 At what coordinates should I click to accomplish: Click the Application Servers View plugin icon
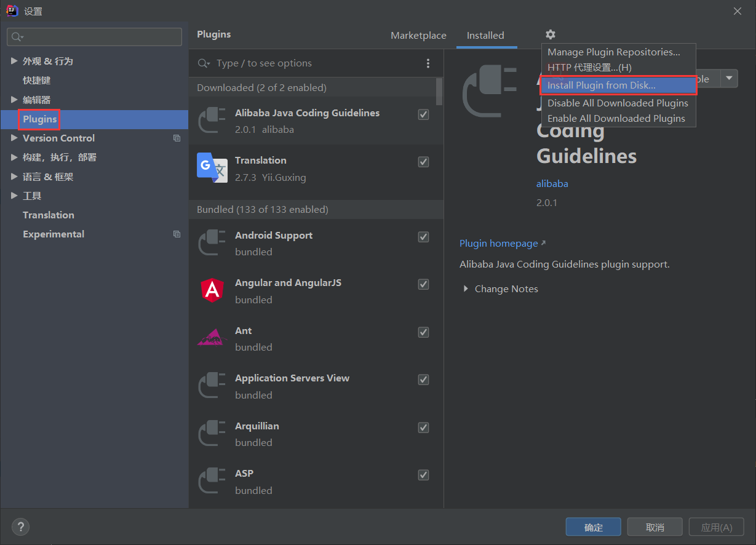coord(212,386)
